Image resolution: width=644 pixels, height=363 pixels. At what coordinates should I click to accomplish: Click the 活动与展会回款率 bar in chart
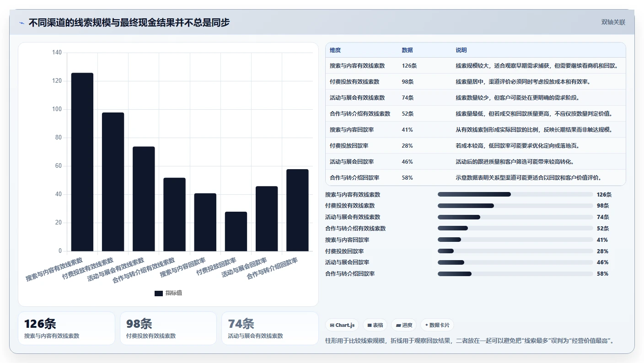(267, 219)
